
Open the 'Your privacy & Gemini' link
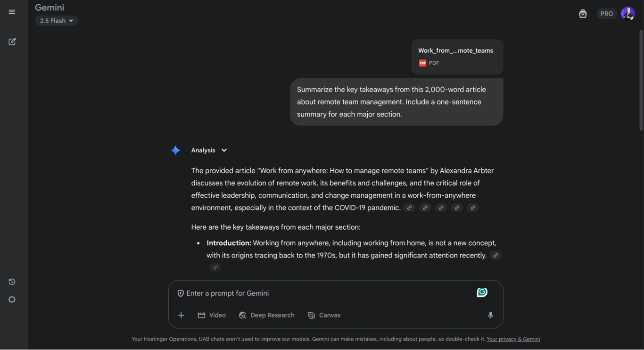513,339
